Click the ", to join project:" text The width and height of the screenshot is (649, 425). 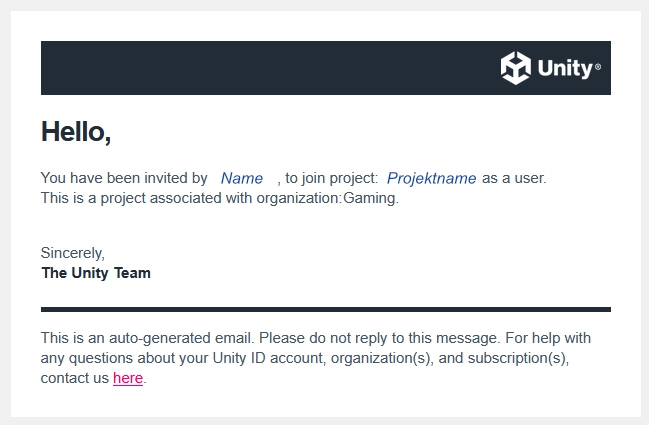coord(328,178)
